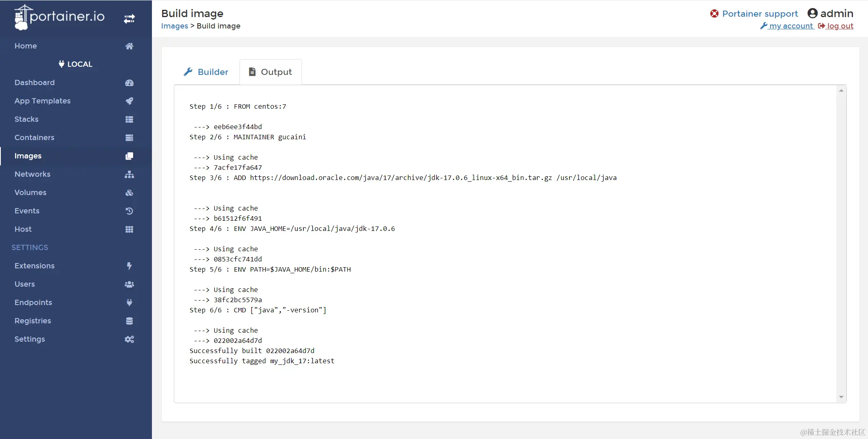The image size is (868, 439).
Task: Switch to the Builder tab
Action: tap(206, 72)
